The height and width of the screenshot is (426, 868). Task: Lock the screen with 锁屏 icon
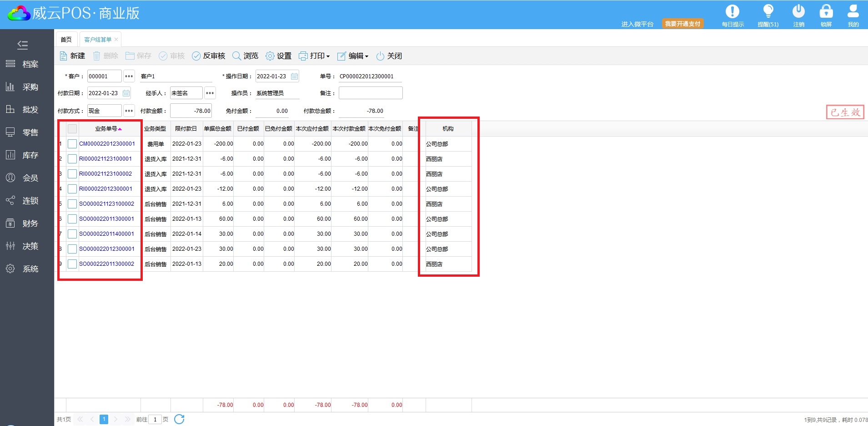click(826, 12)
